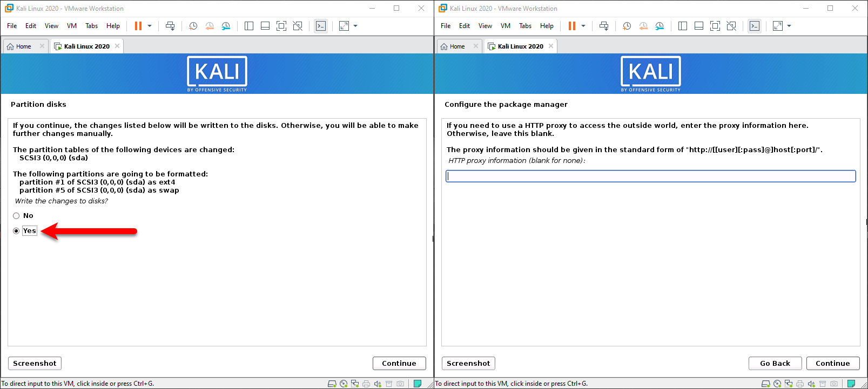Pause the VM in the left Partition disks window

point(138,26)
